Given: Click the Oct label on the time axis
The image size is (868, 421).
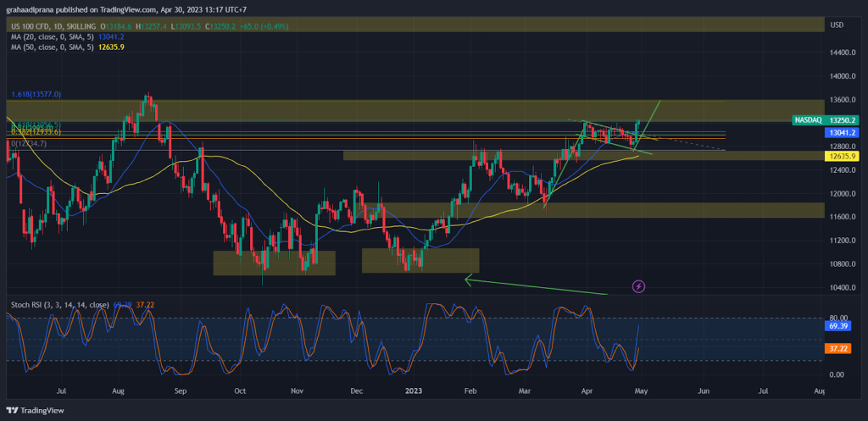Looking at the screenshot, I should point(240,391).
